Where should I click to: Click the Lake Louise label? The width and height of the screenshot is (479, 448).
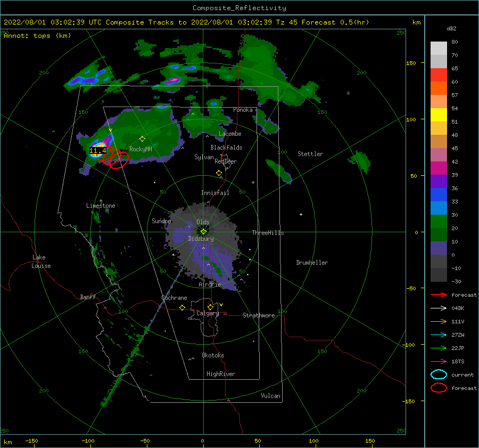click(41, 262)
